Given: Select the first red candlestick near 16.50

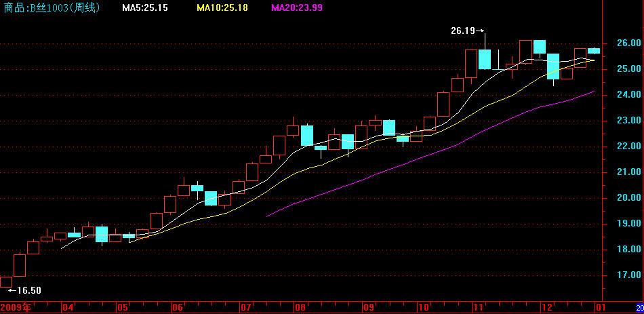Looking at the screenshot, I should pos(5,281).
